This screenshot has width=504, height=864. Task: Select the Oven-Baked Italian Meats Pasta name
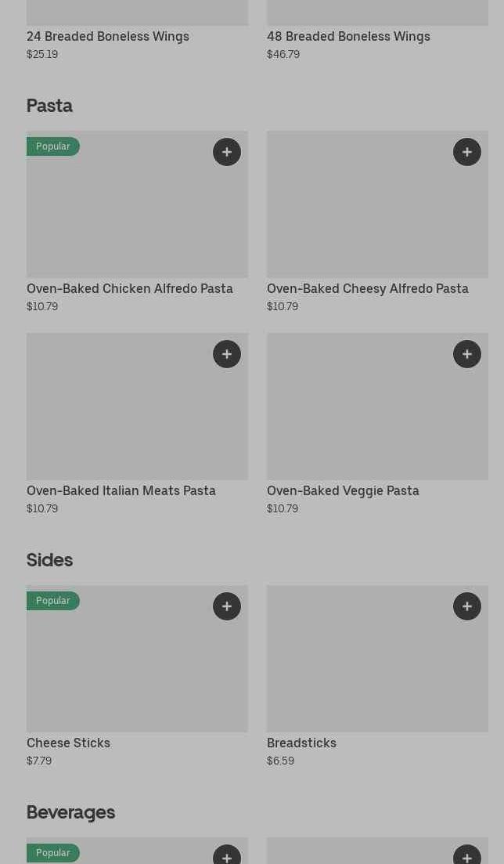pyautogui.click(x=121, y=490)
